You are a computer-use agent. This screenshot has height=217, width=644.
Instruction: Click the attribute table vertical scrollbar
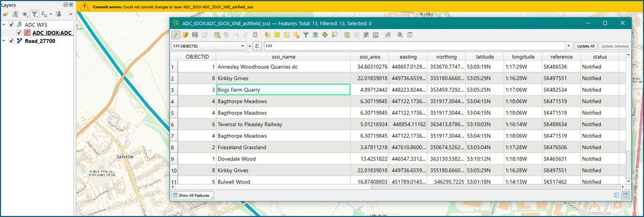pyautogui.click(x=627, y=117)
